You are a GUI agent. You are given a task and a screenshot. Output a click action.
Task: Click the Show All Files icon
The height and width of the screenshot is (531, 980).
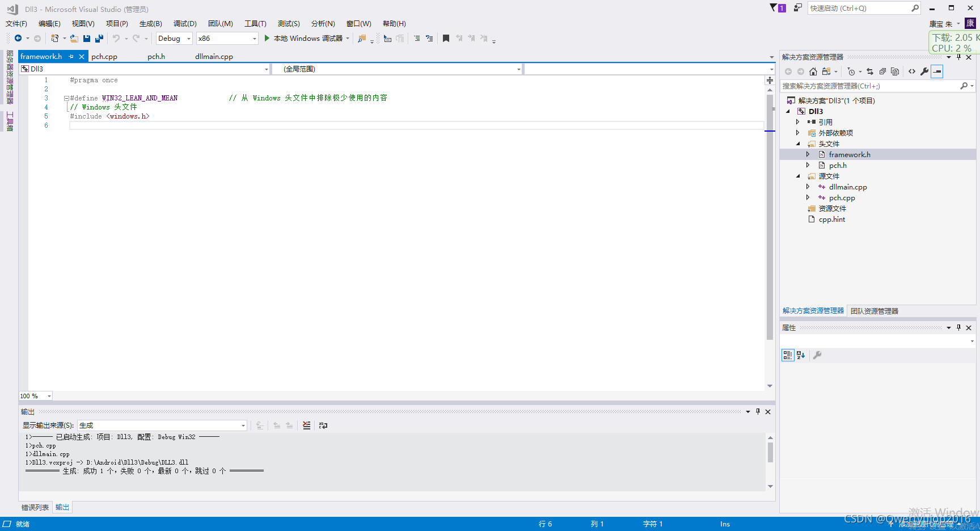(895, 71)
